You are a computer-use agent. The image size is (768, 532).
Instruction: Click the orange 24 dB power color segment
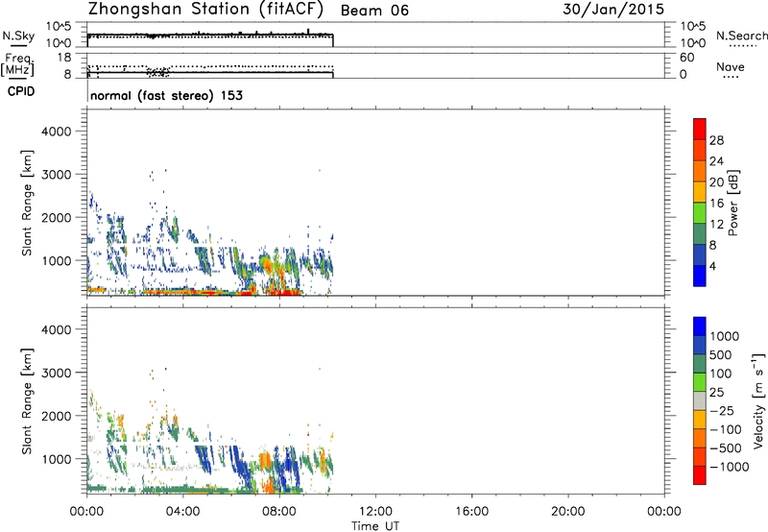point(700,171)
